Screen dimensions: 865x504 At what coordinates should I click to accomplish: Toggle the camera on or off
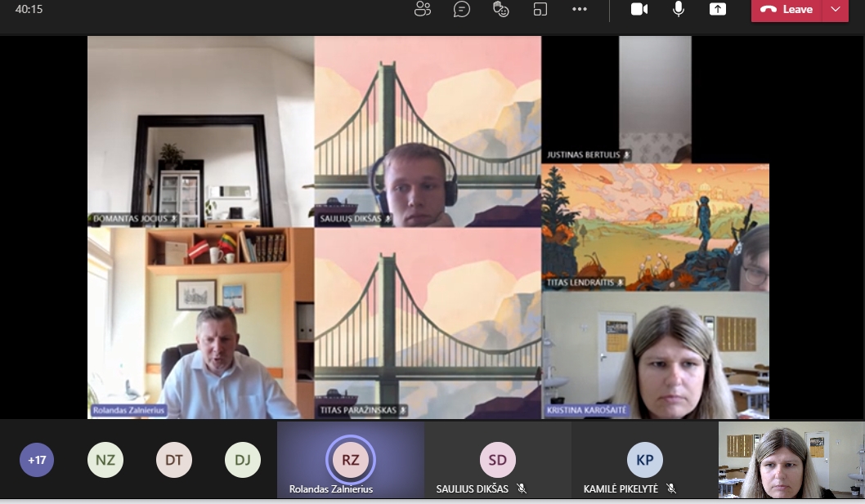(639, 10)
